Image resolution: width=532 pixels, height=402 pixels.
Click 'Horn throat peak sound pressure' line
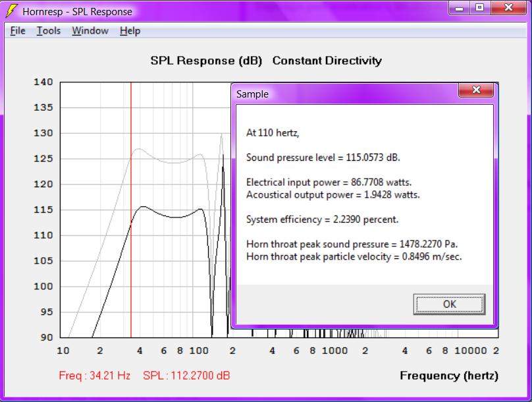tap(352, 244)
